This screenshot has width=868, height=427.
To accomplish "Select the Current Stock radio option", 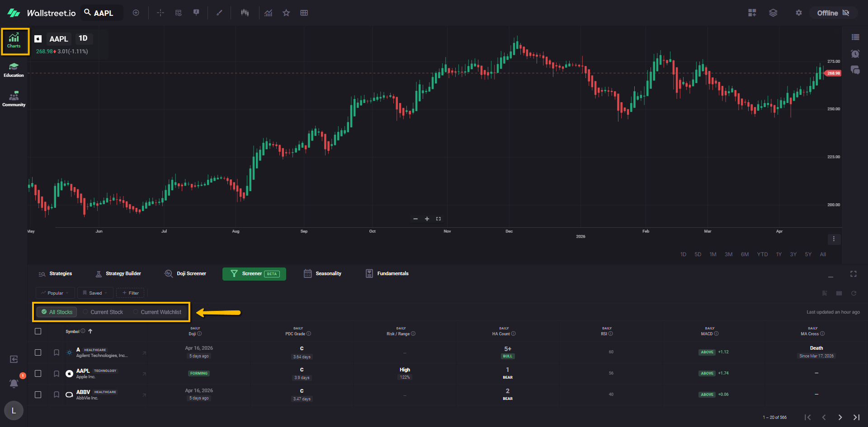I will (103, 312).
